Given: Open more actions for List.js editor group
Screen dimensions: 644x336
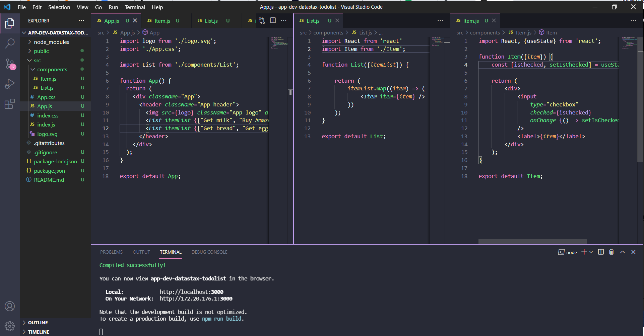Looking at the screenshot, I should [440, 21].
